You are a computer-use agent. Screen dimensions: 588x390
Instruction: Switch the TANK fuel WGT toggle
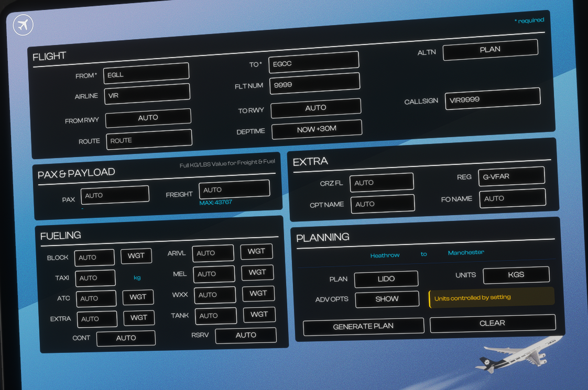[259, 314]
